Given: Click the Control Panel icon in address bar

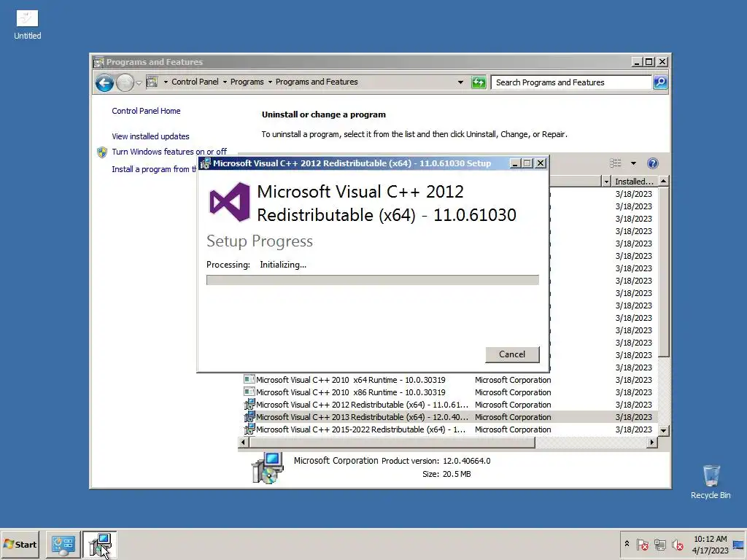Looking at the screenshot, I should 152,82.
